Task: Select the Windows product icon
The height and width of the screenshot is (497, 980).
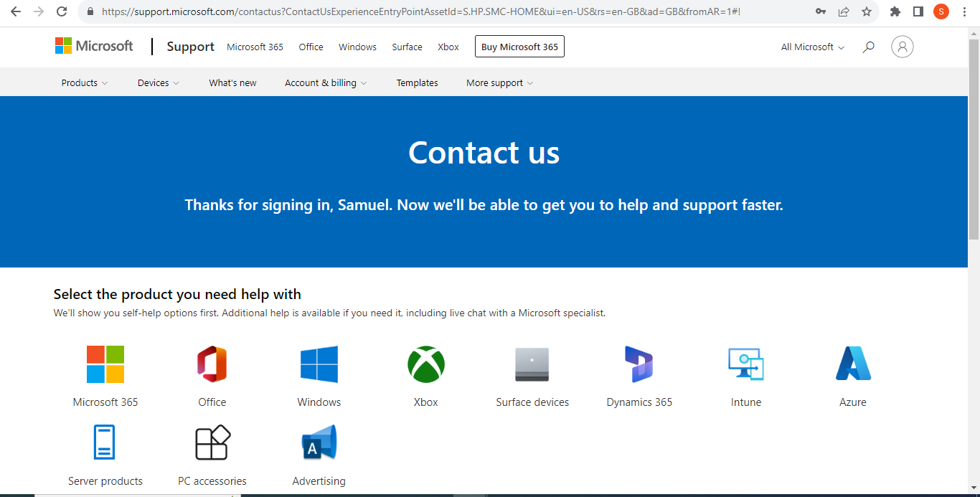Action: 319,364
